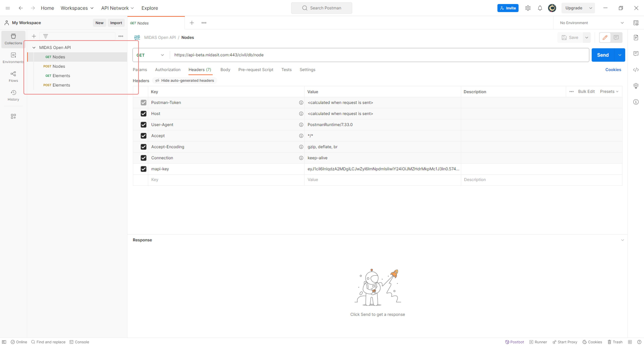The height and width of the screenshot is (346, 644).
Task: Open the settings gear icon
Action: click(x=528, y=8)
